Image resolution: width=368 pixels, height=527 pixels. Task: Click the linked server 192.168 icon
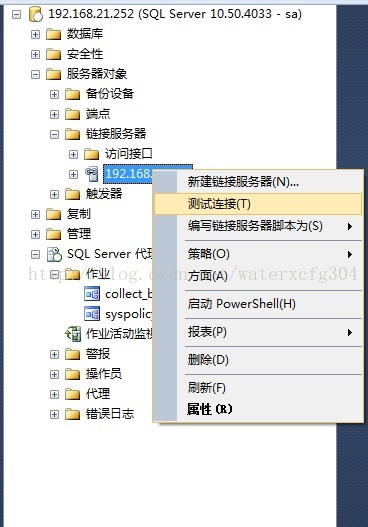pos(91,174)
